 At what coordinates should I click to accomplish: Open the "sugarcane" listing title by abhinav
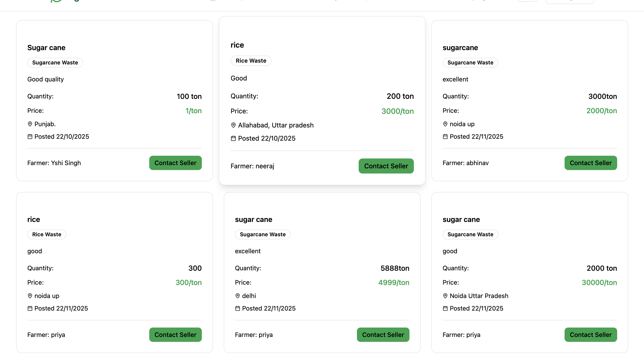(x=460, y=47)
